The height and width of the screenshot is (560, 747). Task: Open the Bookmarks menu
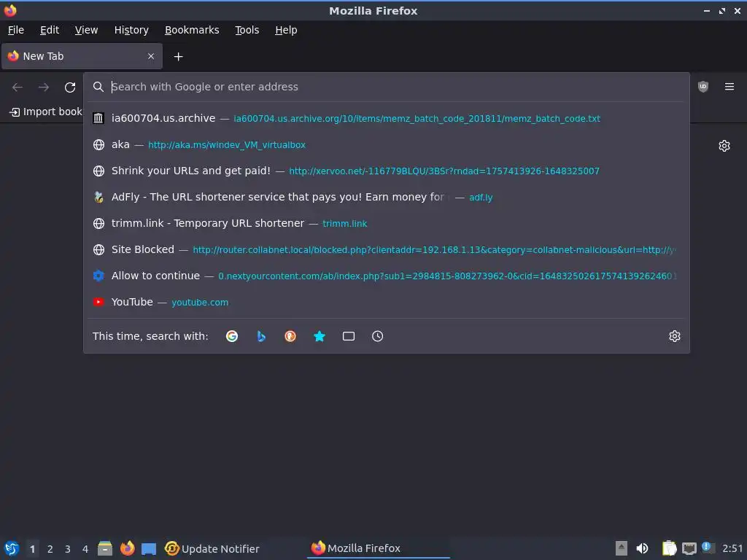coord(192,30)
